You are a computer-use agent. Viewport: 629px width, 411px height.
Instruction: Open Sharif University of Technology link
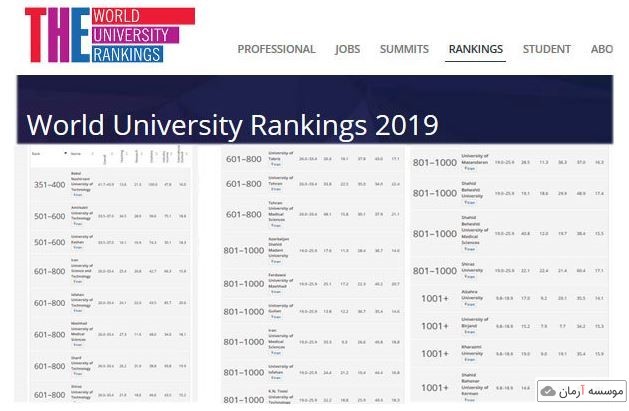[x=82, y=363]
